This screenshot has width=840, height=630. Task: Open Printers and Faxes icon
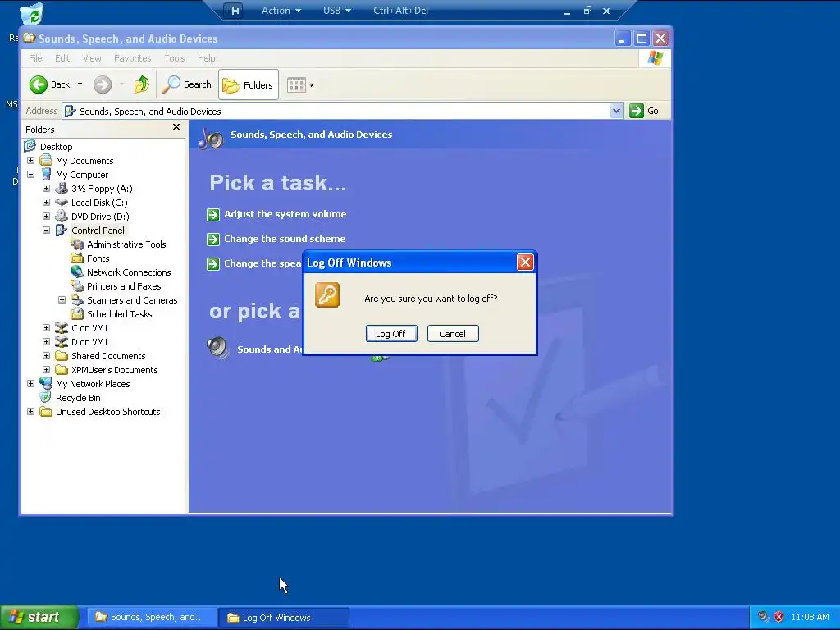coord(77,286)
